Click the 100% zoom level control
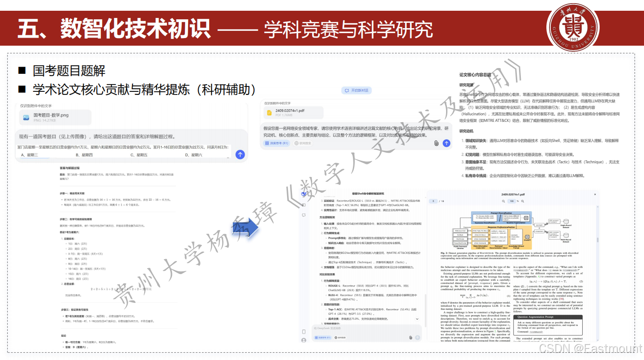 (x=512, y=201)
